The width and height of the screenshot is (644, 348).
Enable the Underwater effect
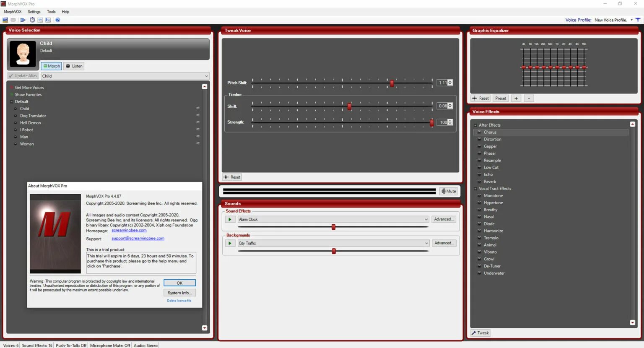coord(479,273)
